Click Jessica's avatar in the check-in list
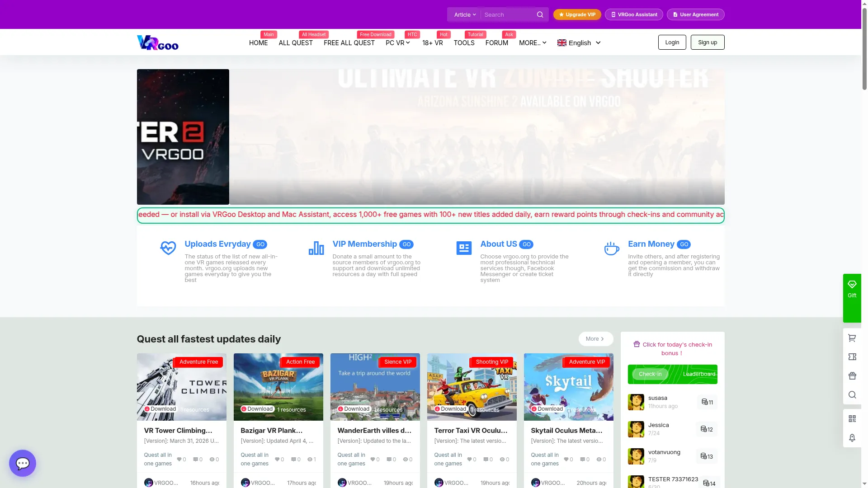 point(636,429)
